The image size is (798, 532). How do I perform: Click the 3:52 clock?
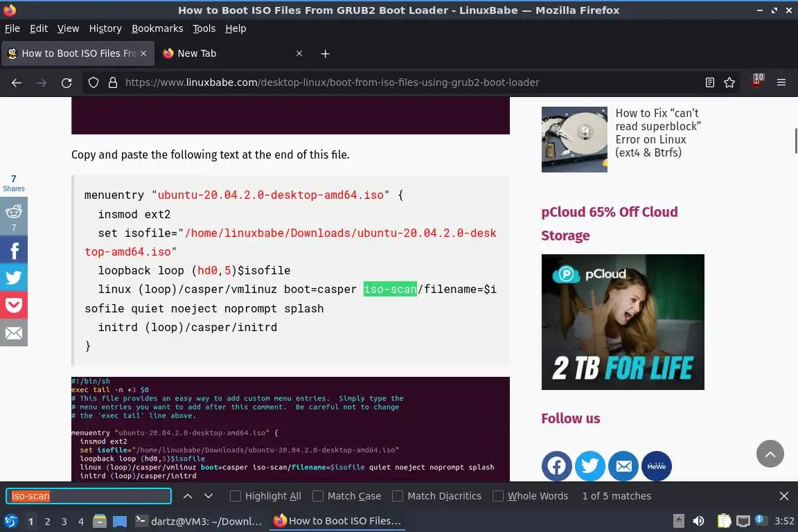784,522
